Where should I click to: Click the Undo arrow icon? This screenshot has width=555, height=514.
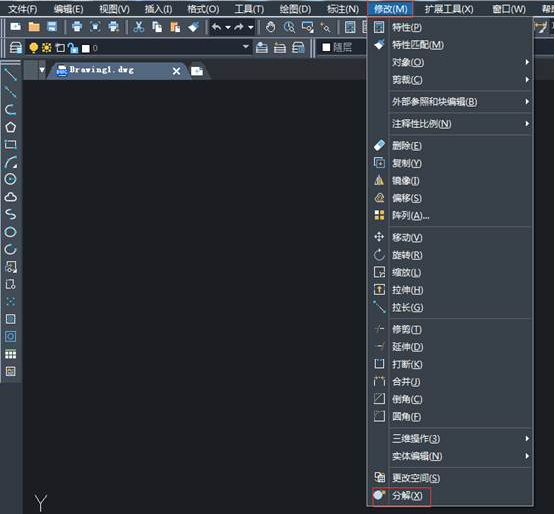217,27
